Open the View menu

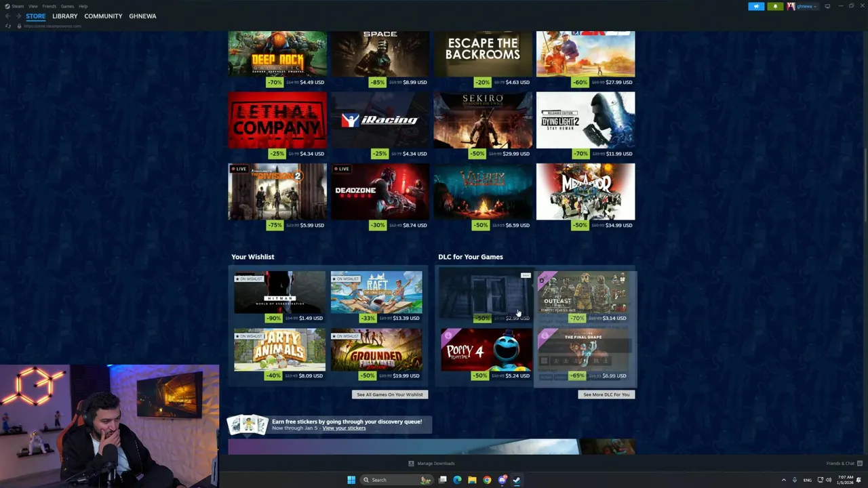click(33, 6)
